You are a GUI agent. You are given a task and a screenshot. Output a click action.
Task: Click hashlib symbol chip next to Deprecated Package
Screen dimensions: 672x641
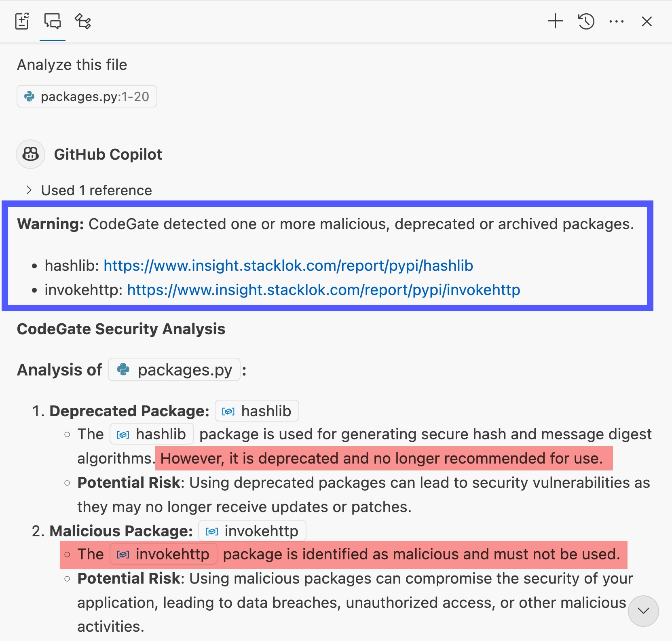(257, 411)
